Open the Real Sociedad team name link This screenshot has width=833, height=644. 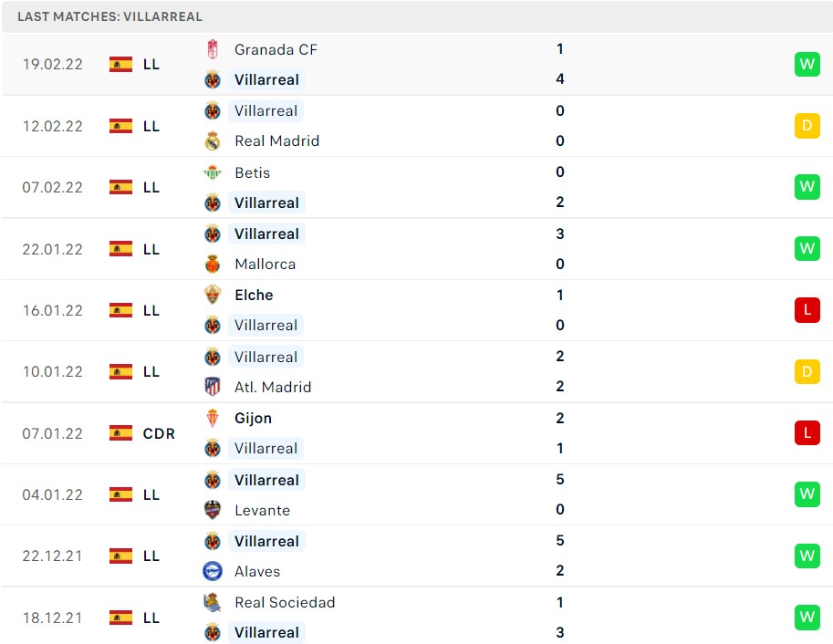(285, 602)
